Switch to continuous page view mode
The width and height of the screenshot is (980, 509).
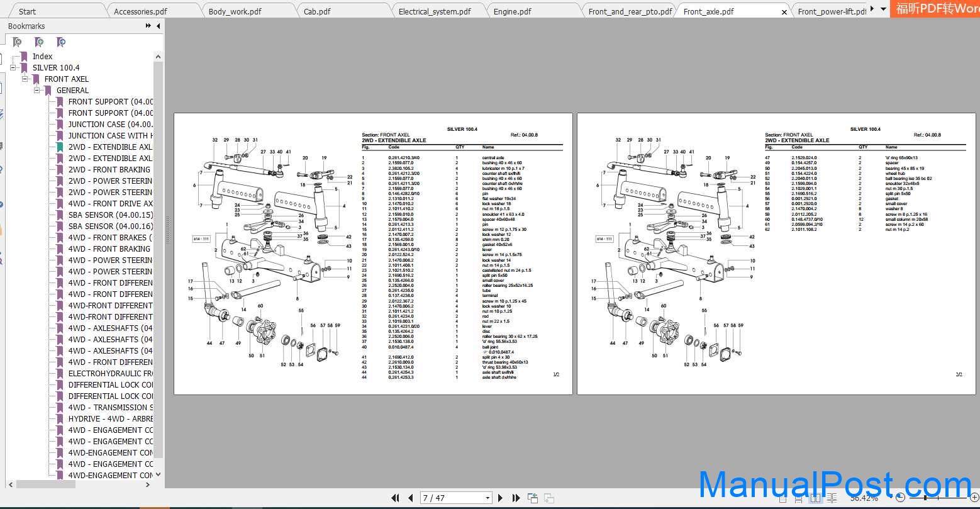pos(799,498)
